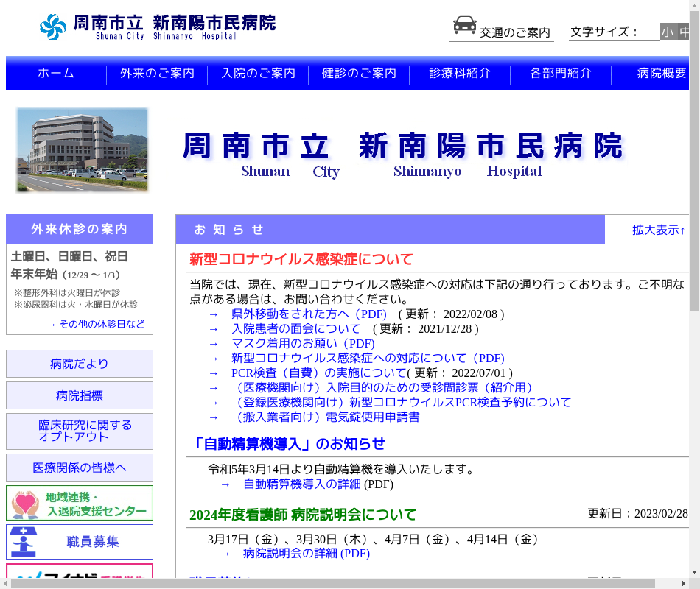Open the 外来のご案内 navigation menu
The image size is (700, 589).
point(157,74)
